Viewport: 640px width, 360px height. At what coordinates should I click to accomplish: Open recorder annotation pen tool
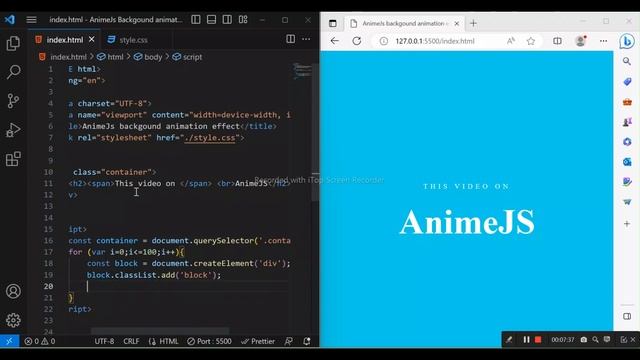pyautogui.click(x=509, y=340)
